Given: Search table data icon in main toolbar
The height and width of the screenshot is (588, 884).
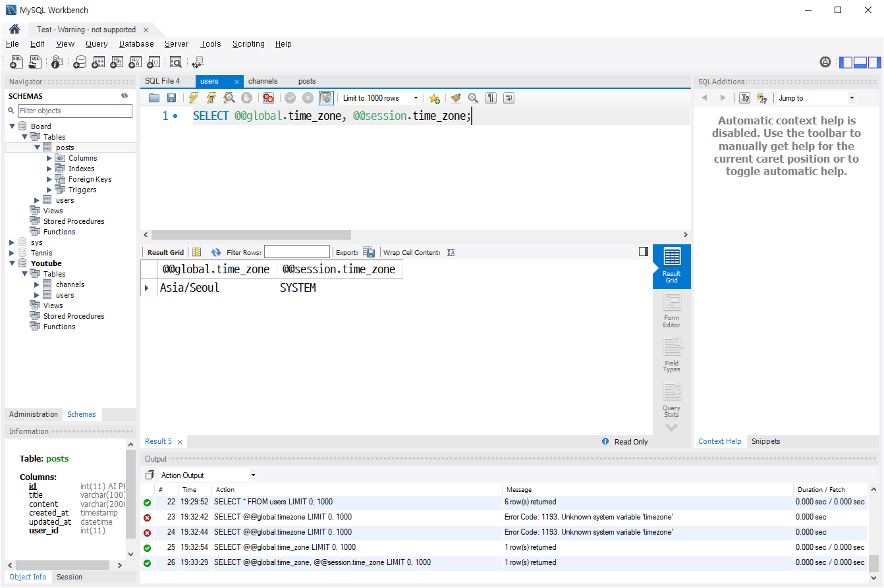Looking at the screenshot, I should tap(175, 62).
